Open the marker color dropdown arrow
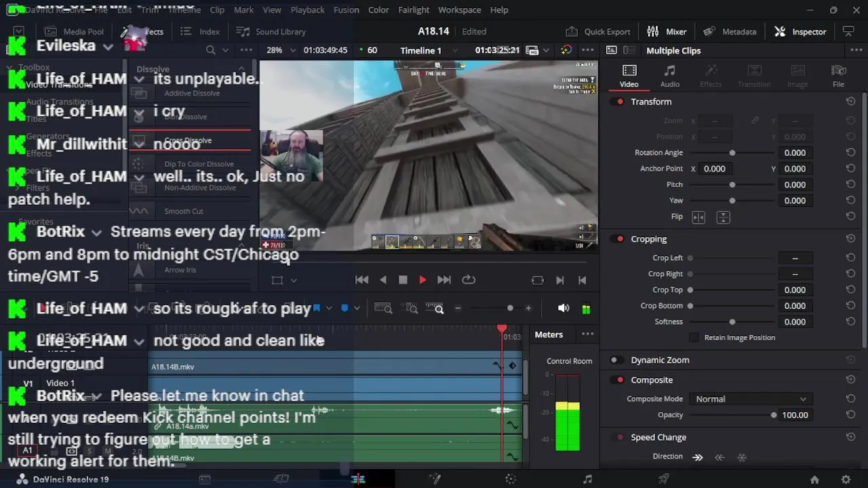 tap(357, 308)
